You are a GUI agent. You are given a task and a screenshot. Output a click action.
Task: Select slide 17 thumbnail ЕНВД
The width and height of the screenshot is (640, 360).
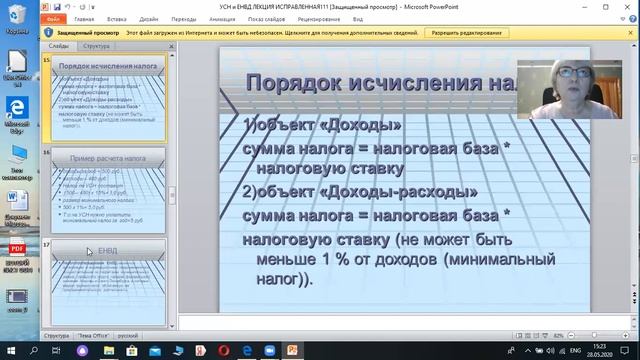pos(108,282)
